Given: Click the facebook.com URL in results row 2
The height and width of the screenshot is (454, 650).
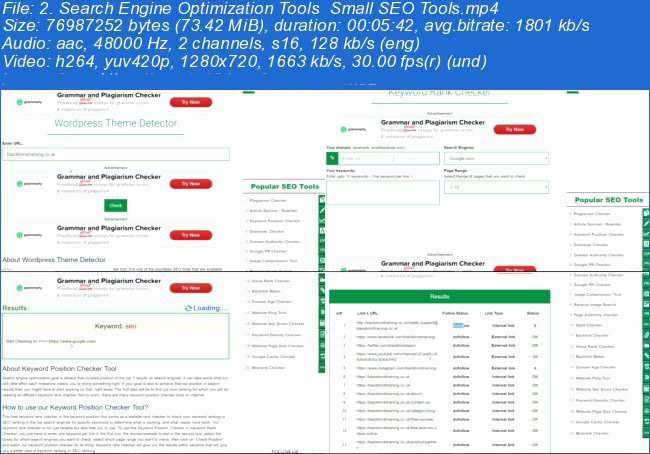Looking at the screenshot, I should tap(395, 337).
